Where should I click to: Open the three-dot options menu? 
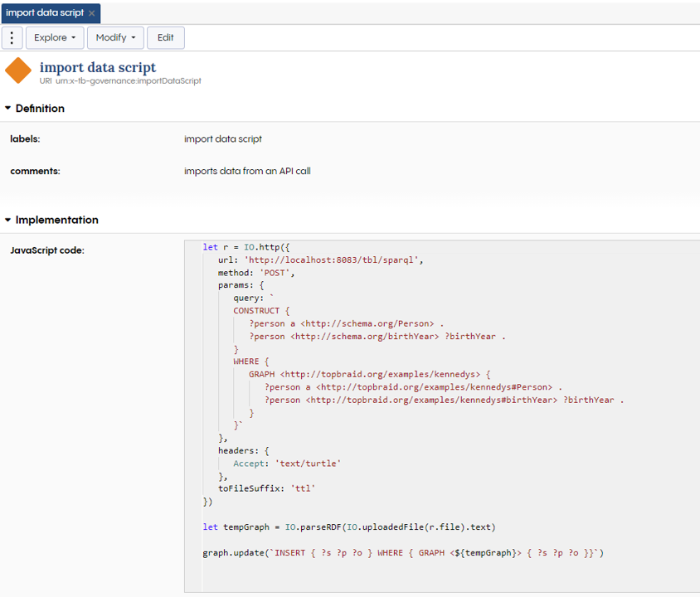[12, 37]
